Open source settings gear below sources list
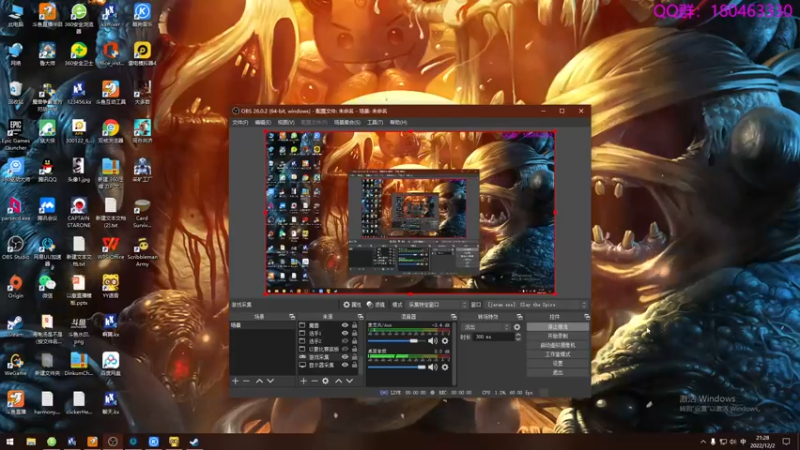The image size is (800, 450). pos(326,381)
